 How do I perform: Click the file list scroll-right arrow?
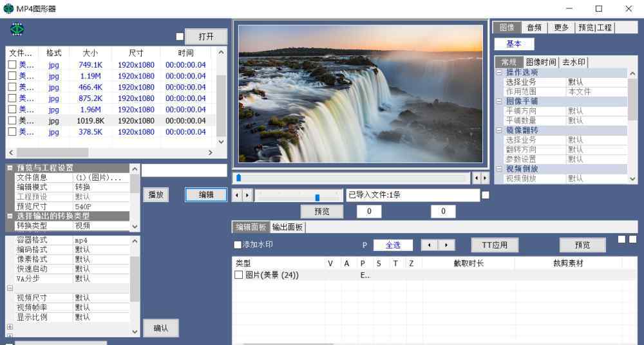point(211,153)
